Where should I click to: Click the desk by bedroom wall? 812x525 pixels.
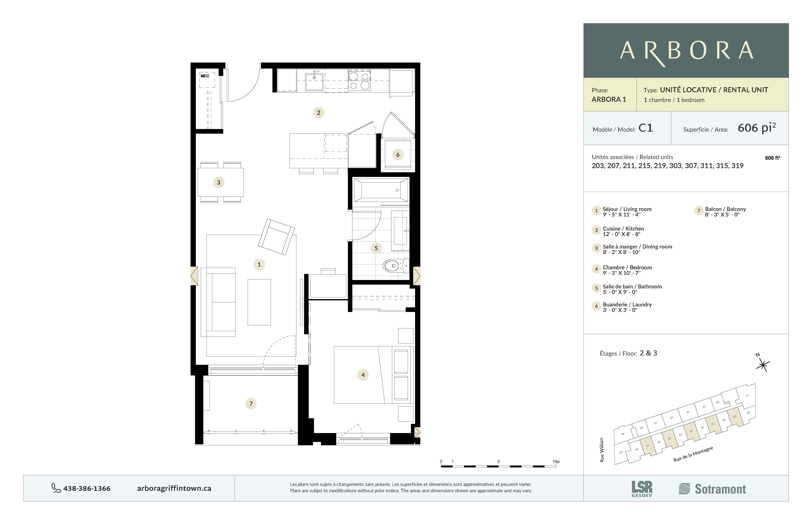point(328,286)
